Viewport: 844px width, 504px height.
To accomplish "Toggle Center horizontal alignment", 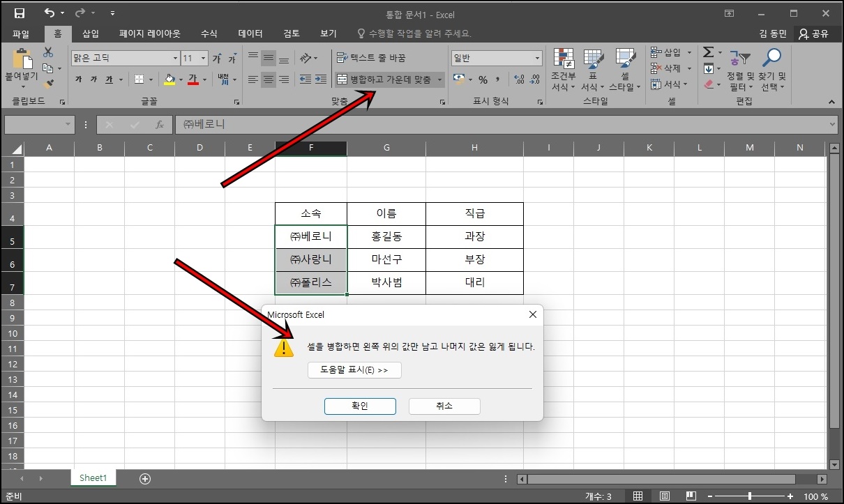I will (x=269, y=79).
